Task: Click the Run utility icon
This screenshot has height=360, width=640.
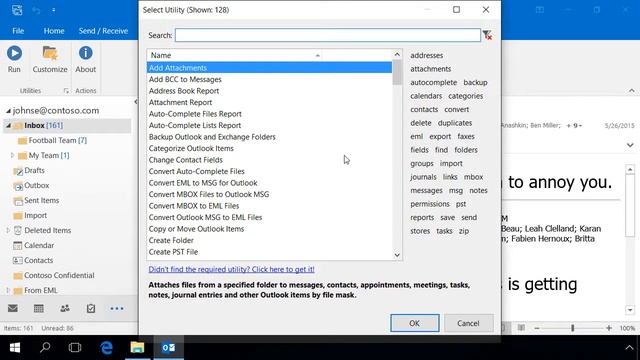Action: [x=14, y=53]
